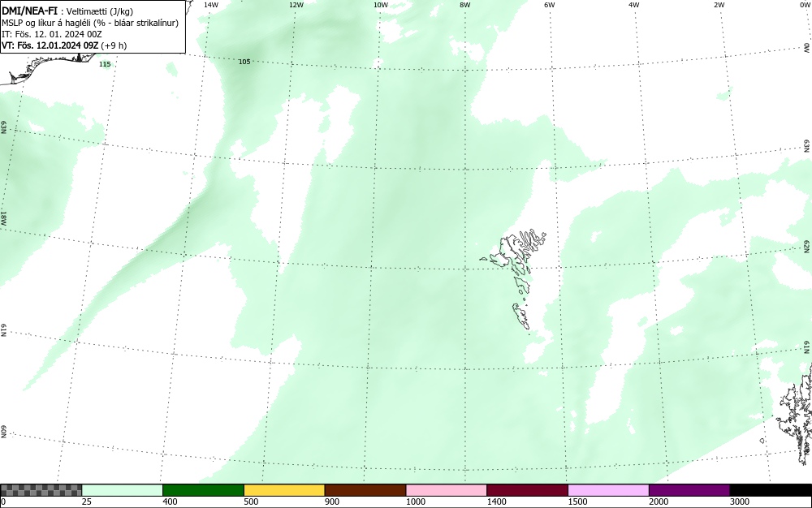Click the contour label 115

point(105,64)
